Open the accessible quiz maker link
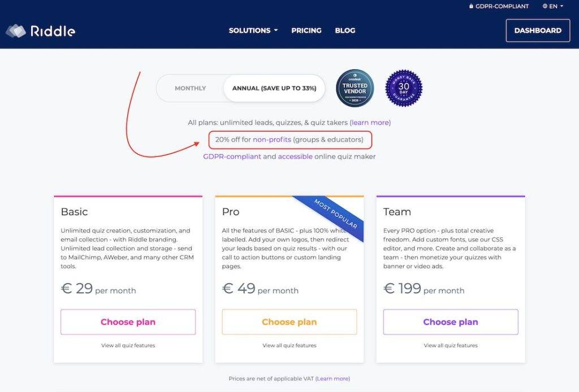Image resolution: width=579 pixels, height=392 pixels. 295,156
